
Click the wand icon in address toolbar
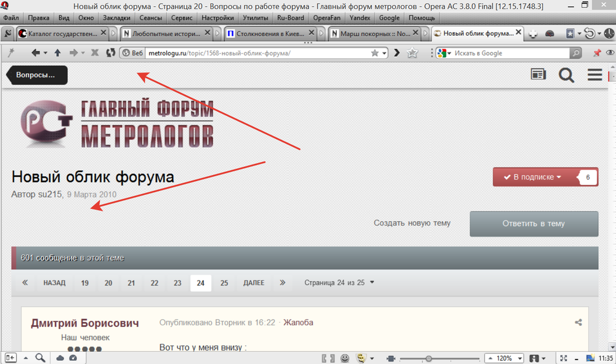point(10,53)
